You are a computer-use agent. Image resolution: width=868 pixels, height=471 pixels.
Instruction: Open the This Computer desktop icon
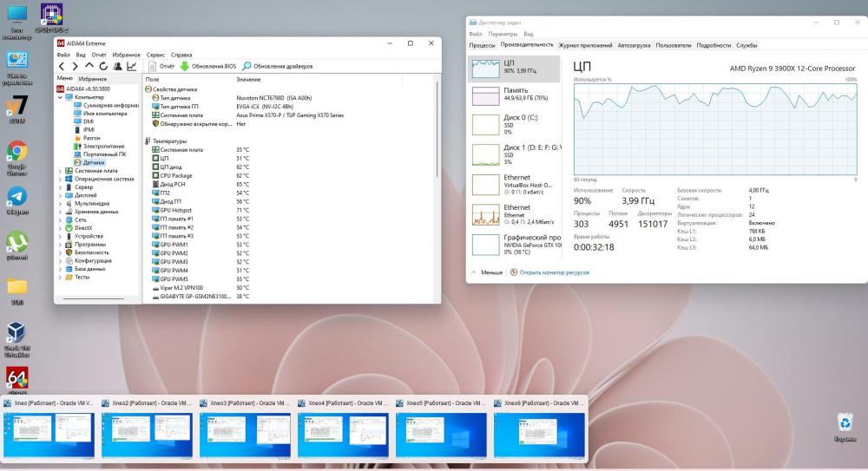[17, 15]
